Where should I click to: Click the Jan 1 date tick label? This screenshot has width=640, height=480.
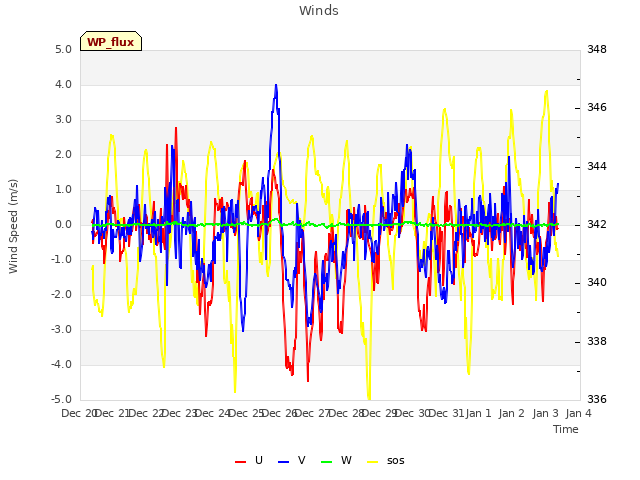point(478,413)
